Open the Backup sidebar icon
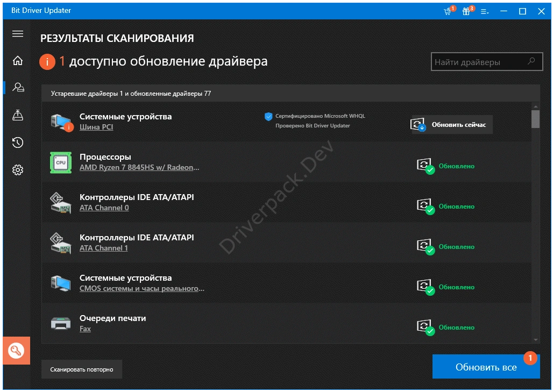This screenshot has height=392, width=553. 18,115
